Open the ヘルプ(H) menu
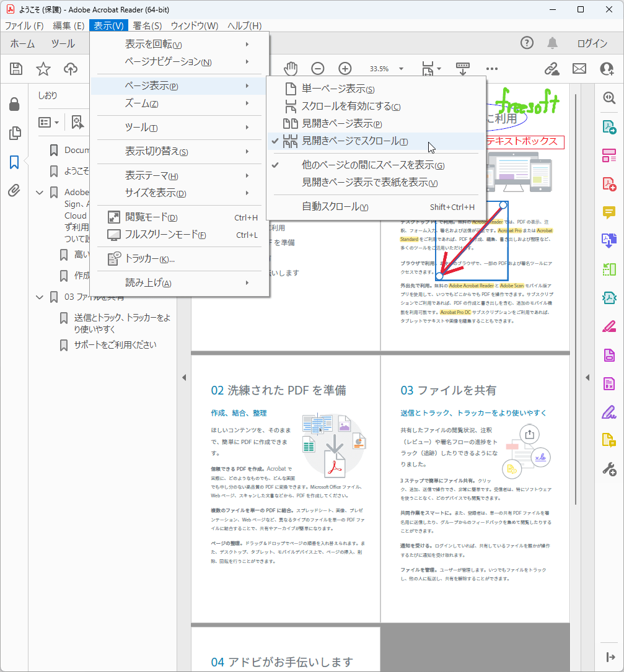Viewport: 624px width, 672px height. pos(244,26)
